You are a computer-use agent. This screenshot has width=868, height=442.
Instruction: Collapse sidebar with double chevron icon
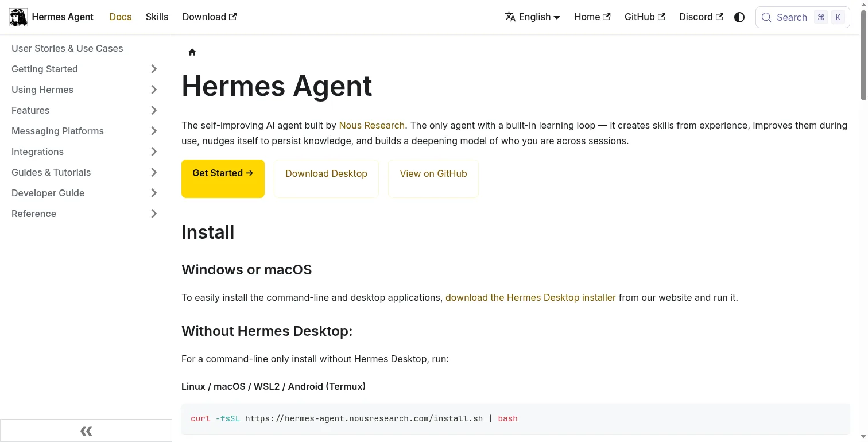[x=86, y=431]
